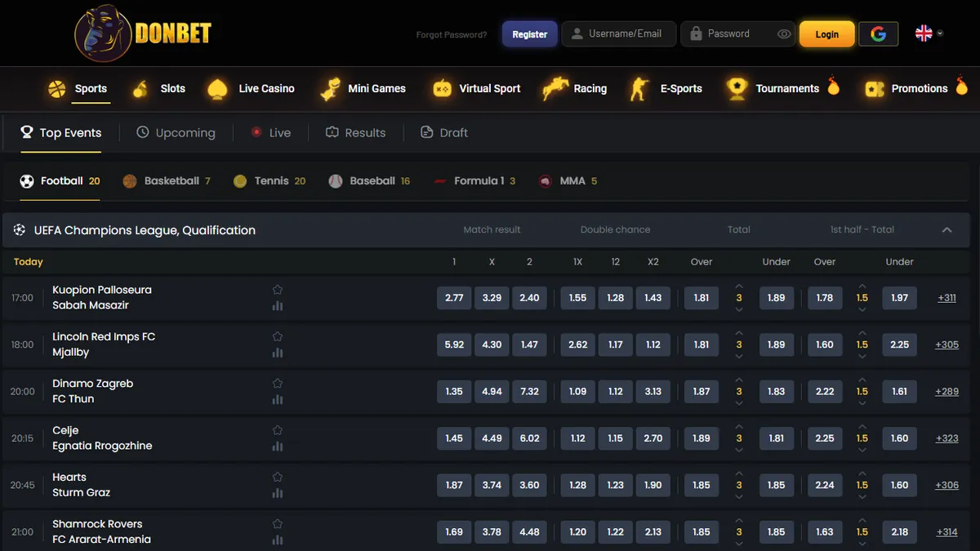Click the DonBet logo

(143, 33)
